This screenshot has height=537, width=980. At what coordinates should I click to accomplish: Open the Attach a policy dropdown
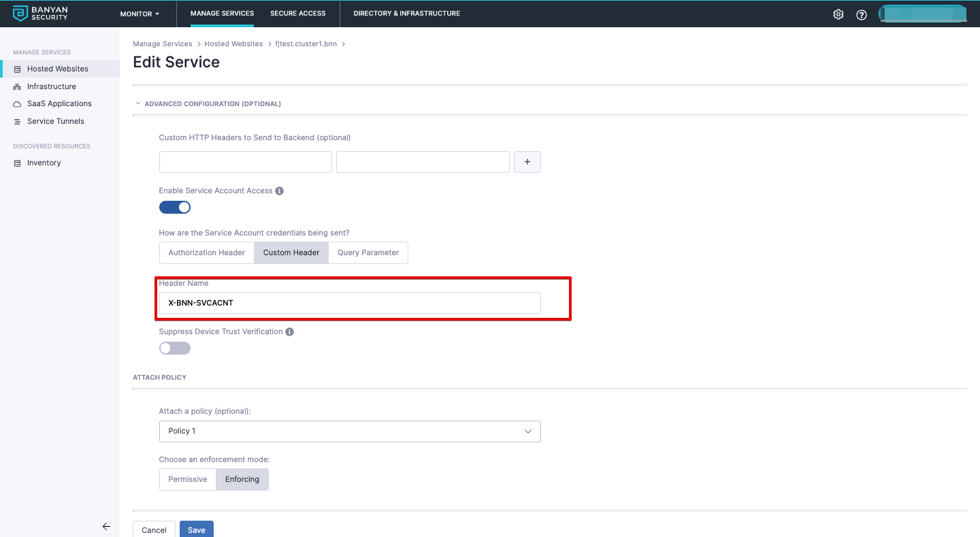point(350,432)
